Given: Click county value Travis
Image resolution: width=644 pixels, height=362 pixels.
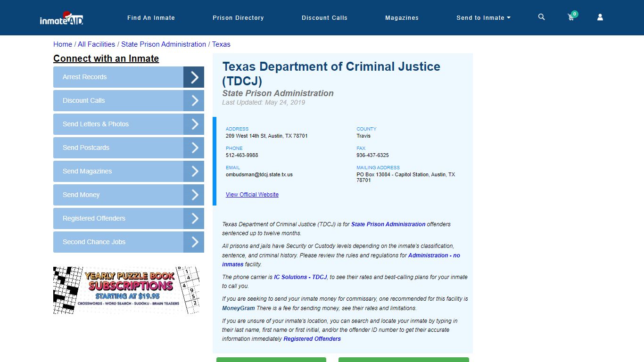Looking at the screenshot, I should [363, 136].
